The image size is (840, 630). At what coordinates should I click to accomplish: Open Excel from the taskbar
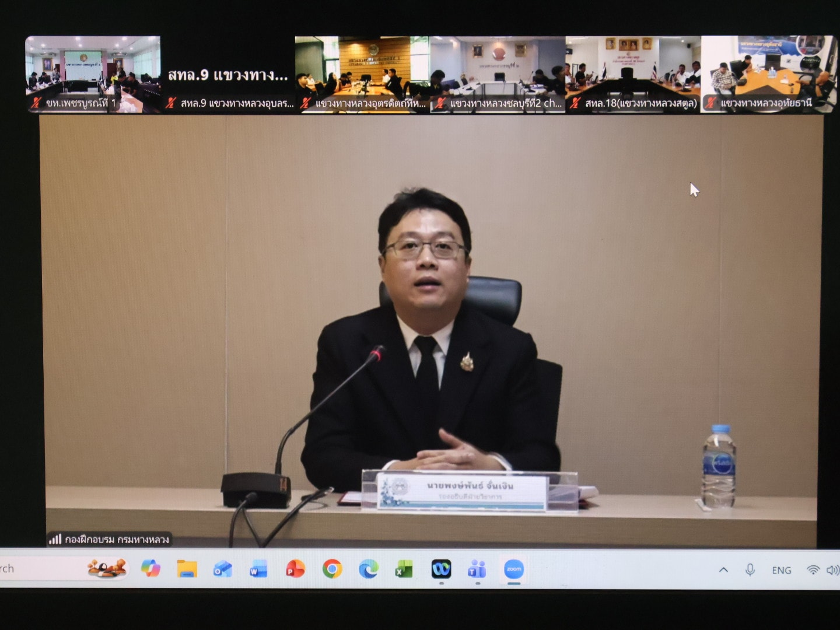(x=404, y=569)
